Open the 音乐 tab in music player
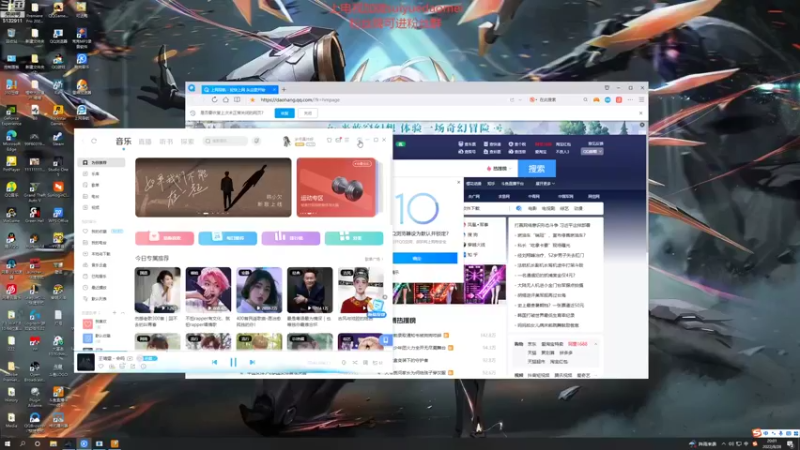This screenshot has width=800, height=450. [x=123, y=141]
